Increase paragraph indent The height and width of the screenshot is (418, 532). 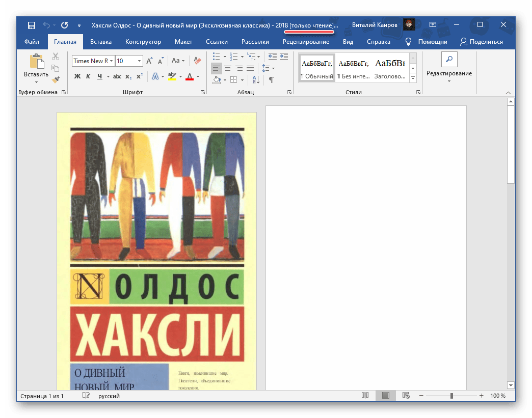tap(284, 57)
